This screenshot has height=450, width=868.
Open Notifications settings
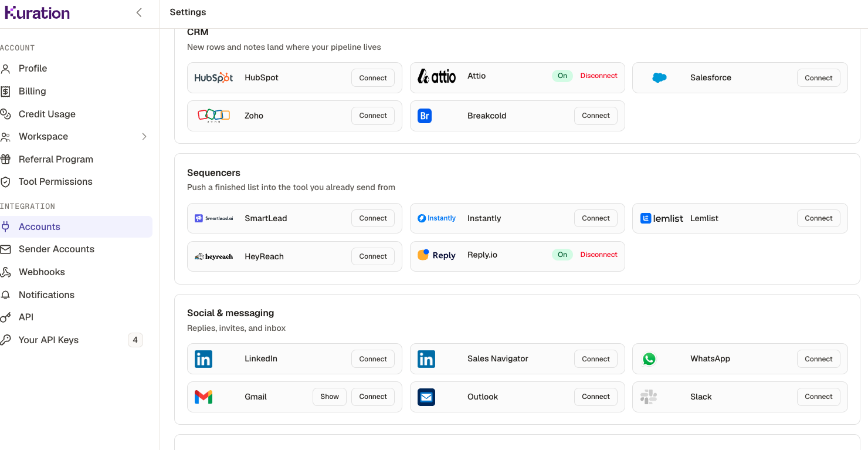[46, 295]
